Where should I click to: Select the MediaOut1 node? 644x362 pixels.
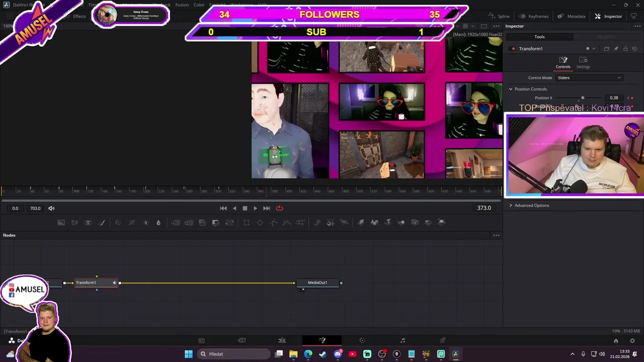click(x=317, y=283)
